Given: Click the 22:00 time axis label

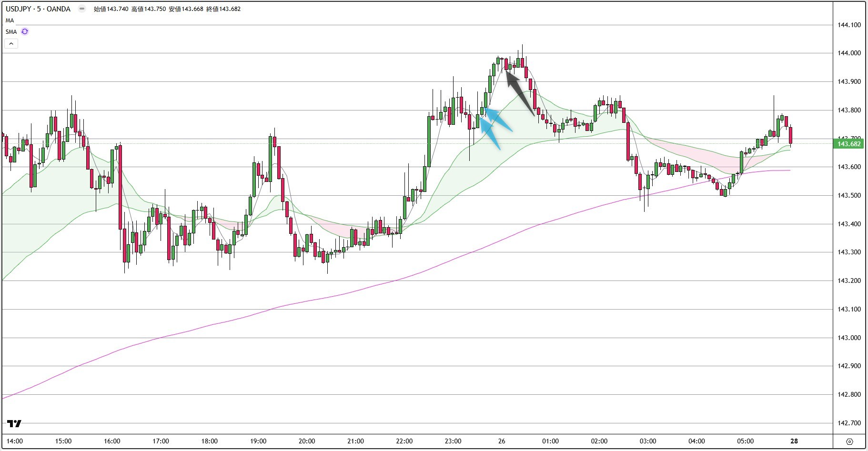Looking at the screenshot, I should [x=404, y=441].
